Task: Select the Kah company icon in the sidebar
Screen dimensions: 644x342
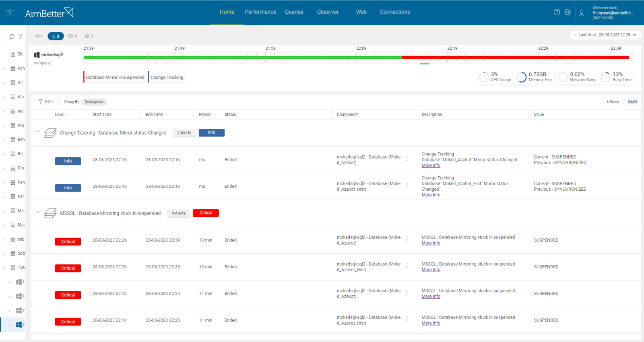Action: pyautogui.click(x=13, y=182)
